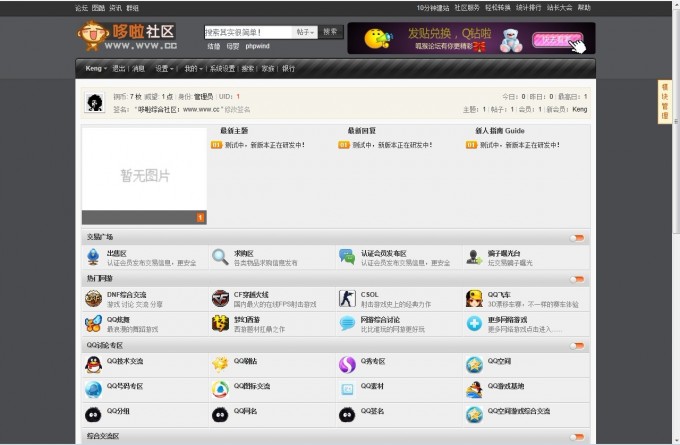Click the QQ网名 black fuzzball icon
680x445 pixels.
(x=220, y=415)
